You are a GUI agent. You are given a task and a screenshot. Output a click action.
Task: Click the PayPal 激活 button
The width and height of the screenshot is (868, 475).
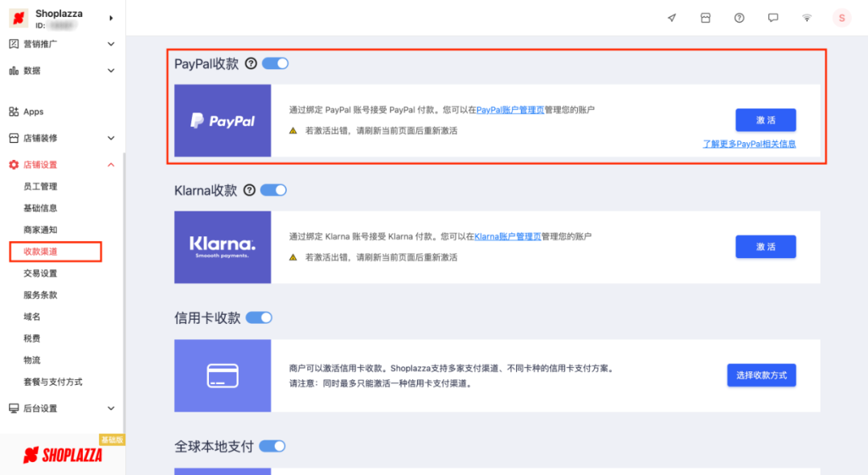point(766,119)
